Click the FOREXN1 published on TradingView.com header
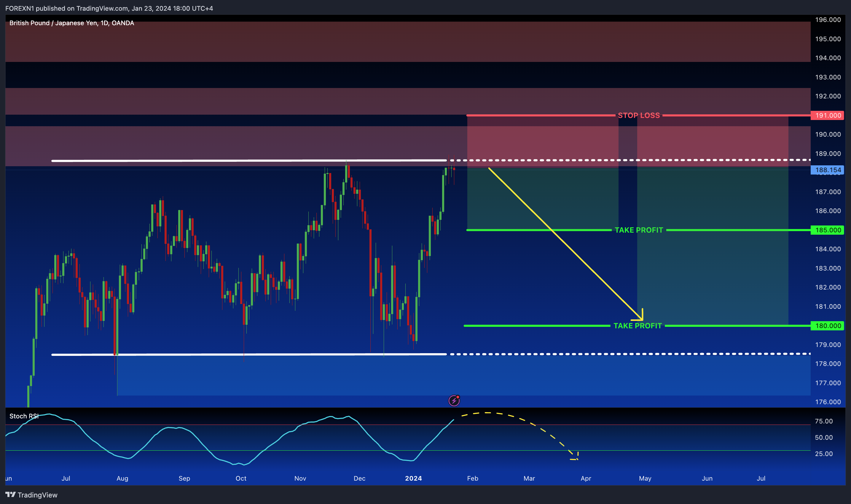Screen dimensions: 851x504 click(x=109, y=8)
